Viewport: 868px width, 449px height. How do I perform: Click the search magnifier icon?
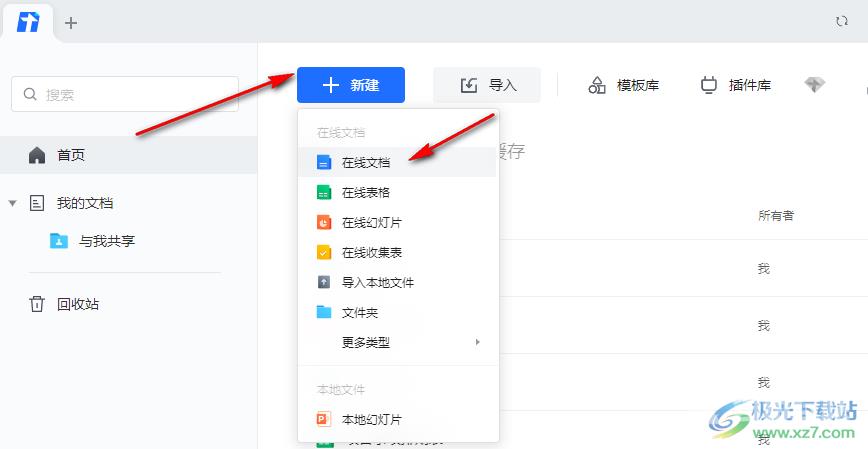(x=30, y=94)
